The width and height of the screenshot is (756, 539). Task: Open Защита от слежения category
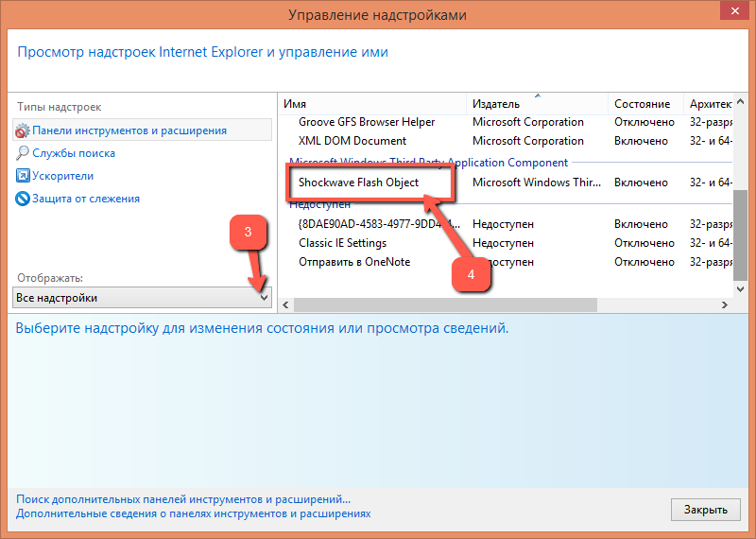[86, 199]
